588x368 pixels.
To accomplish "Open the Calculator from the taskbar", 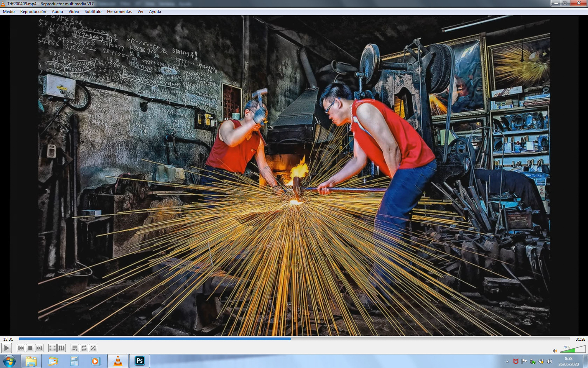I will (74, 361).
